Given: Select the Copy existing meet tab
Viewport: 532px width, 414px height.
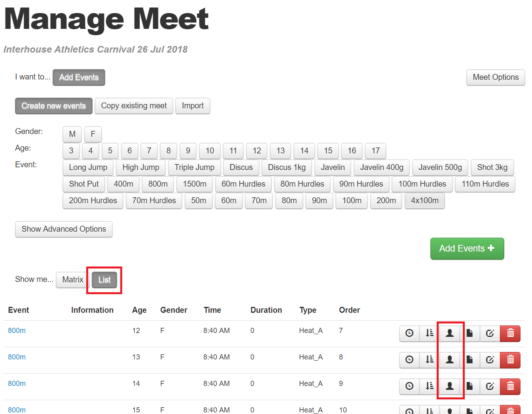Looking at the screenshot, I should click(x=134, y=106).
